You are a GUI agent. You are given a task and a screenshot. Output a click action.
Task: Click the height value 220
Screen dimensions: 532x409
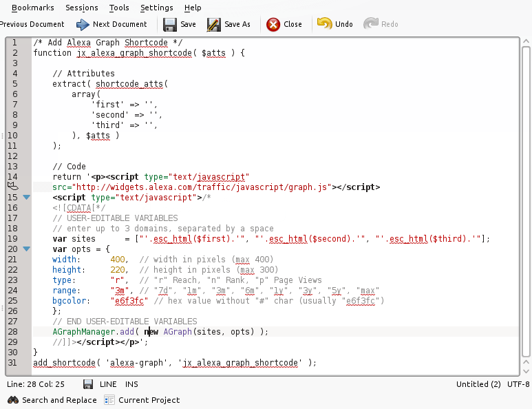tap(118, 269)
